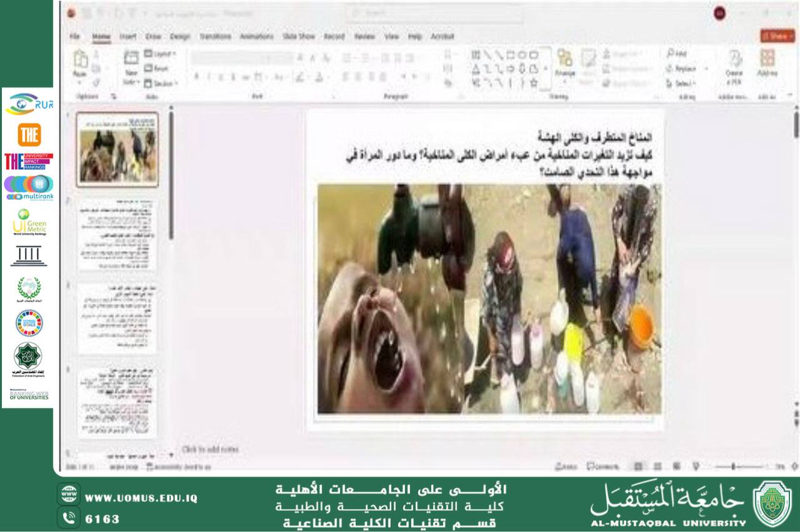800x532 pixels.
Task: Click the red Share button
Action: 777,36
